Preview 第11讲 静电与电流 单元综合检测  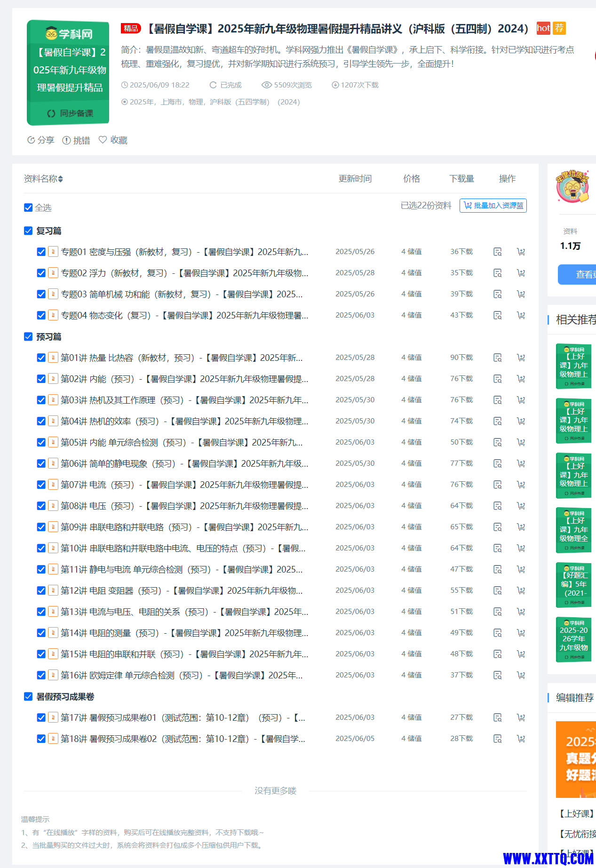tap(497, 569)
